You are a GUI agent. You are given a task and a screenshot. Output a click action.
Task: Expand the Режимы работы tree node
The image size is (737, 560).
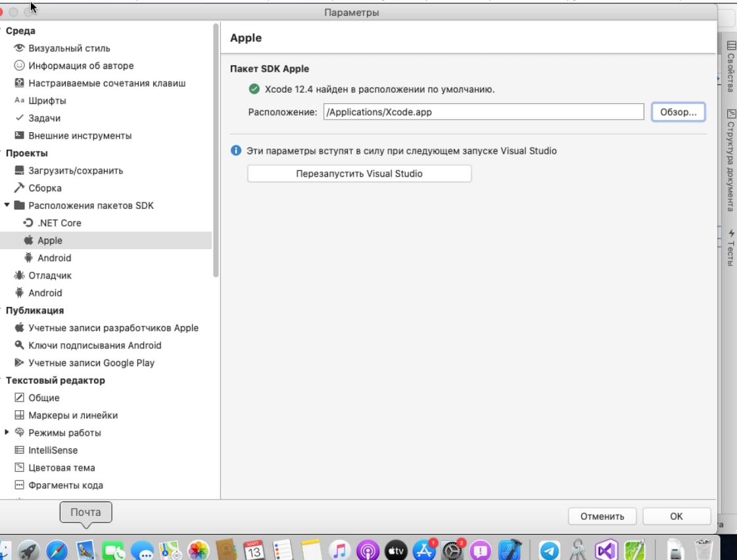(7, 432)
